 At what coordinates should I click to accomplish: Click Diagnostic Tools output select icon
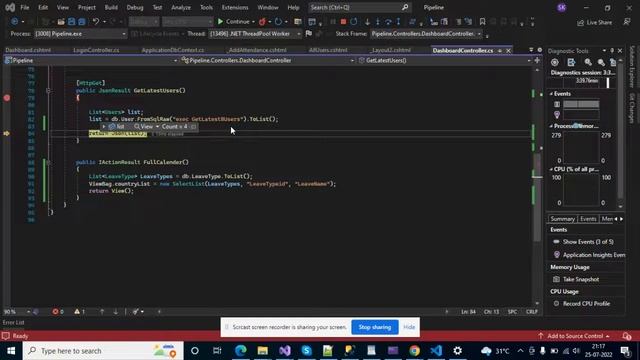pyautogui.click(x=571, y=62)
